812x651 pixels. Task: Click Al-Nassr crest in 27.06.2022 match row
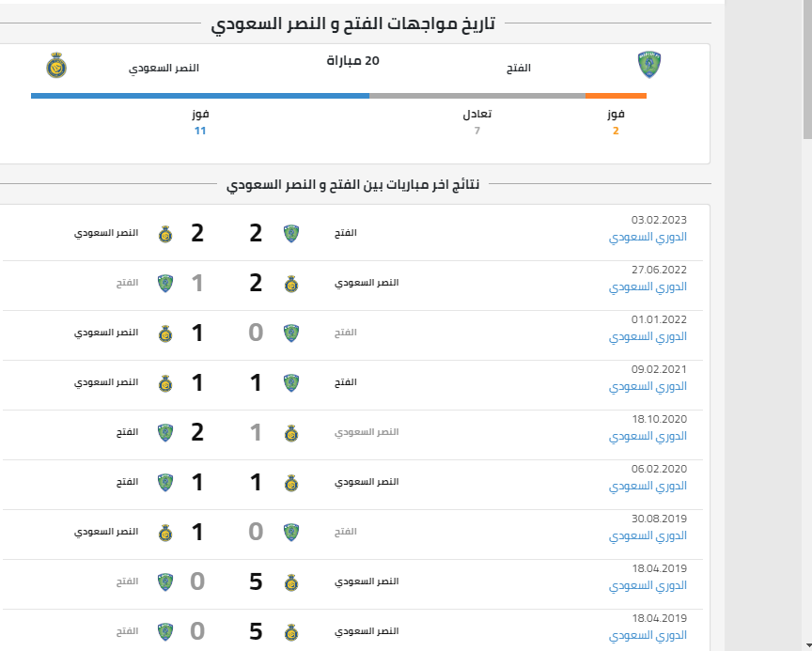291,284
